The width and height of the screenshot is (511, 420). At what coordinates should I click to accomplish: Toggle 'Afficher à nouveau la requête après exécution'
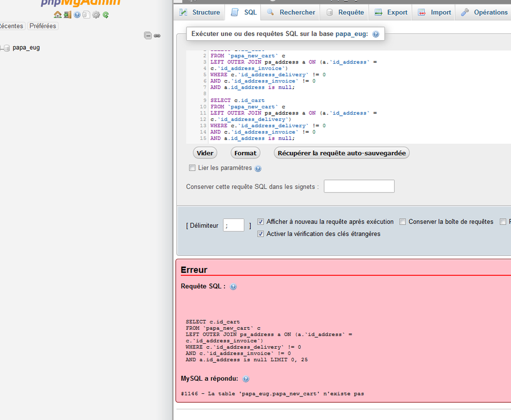tap(261, 222)
